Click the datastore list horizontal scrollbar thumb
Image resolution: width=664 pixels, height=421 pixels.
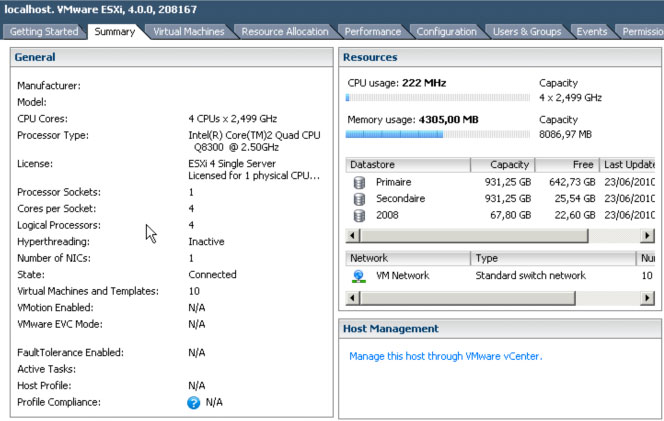point(474,235)
